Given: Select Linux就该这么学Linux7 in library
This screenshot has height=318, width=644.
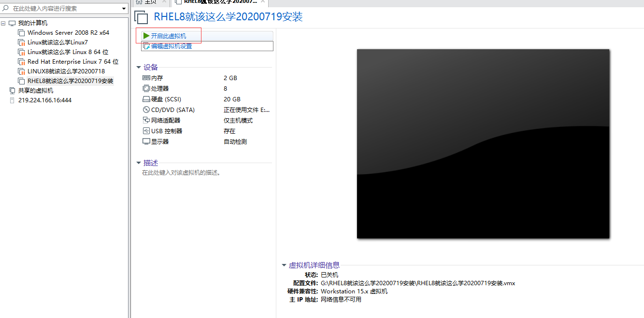Looking at the screenshot, I should pyautogui.click(x=57, y=42).
